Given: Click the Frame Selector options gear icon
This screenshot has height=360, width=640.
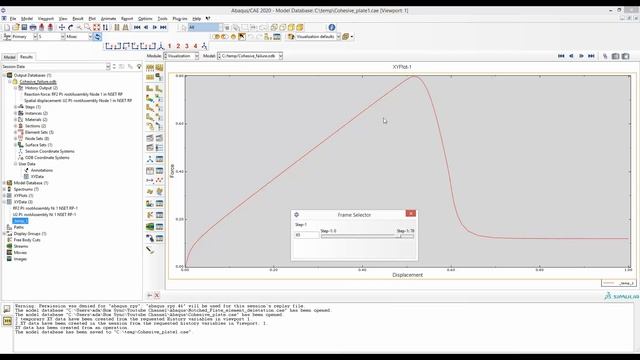Looking at the screenshot, I should coord(297,215).
